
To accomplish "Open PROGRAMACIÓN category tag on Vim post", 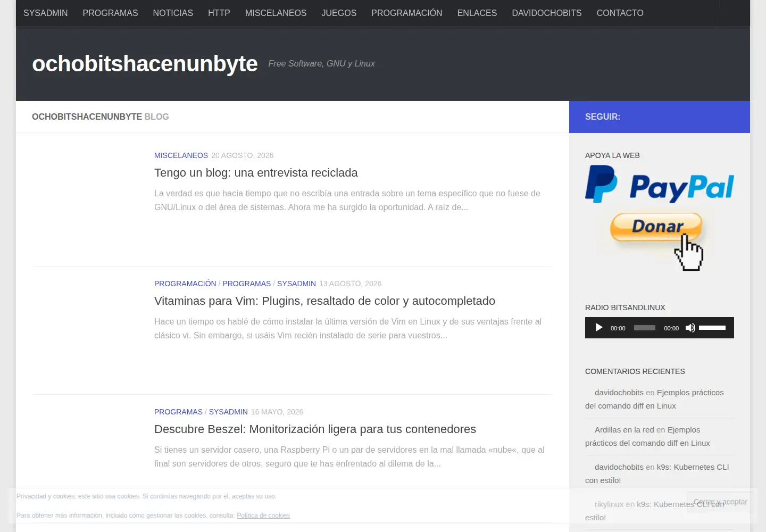I will (x=185, y=284).
